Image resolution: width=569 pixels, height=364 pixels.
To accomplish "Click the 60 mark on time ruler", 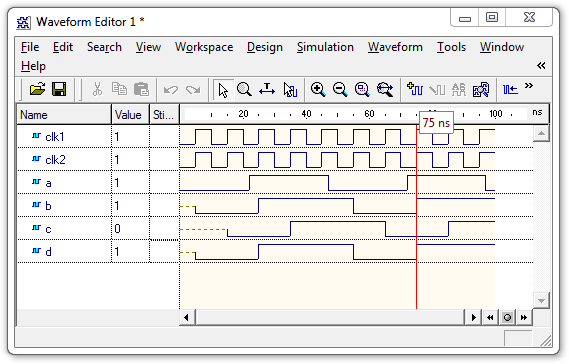I will click(369, 114).
